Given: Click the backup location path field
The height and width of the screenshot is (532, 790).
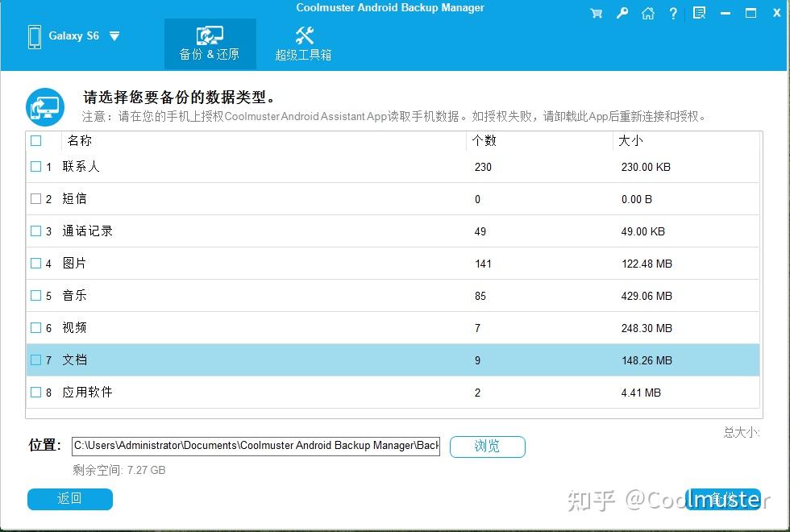Looking at the screenshot, I should (x=256, y=446).
